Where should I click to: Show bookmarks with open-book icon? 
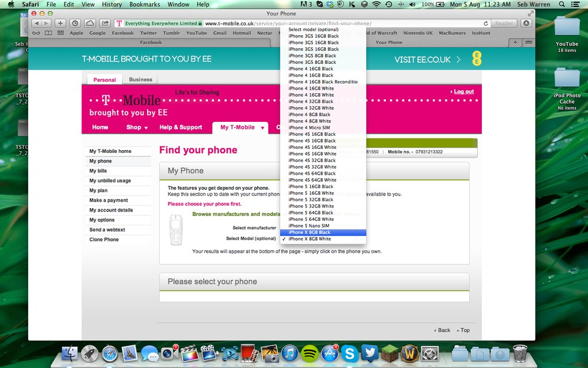48,33
